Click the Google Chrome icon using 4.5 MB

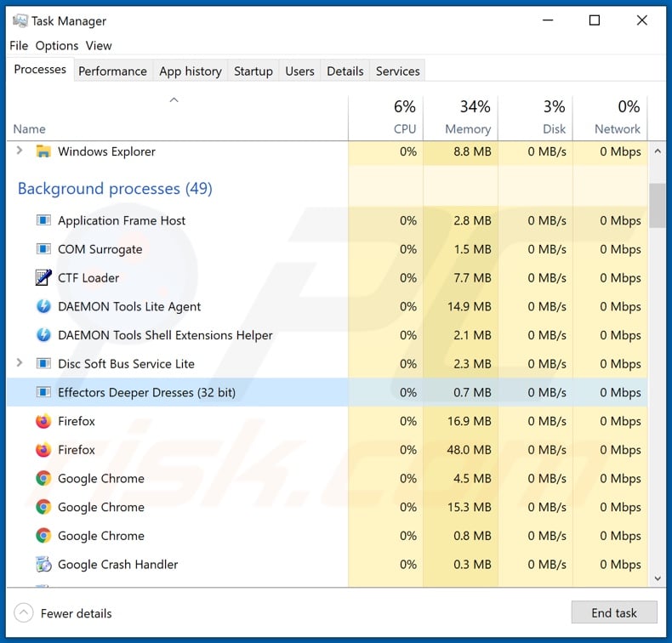click(x=43, y=478)
